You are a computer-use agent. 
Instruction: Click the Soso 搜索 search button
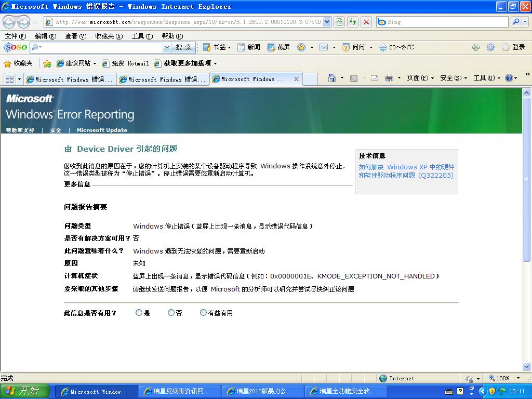point(183,47)
